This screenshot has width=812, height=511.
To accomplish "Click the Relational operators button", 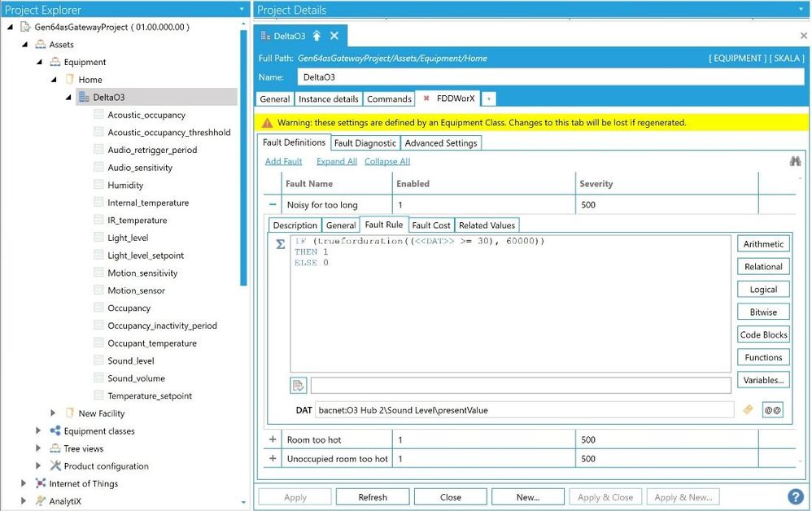I will click(763, 267).
